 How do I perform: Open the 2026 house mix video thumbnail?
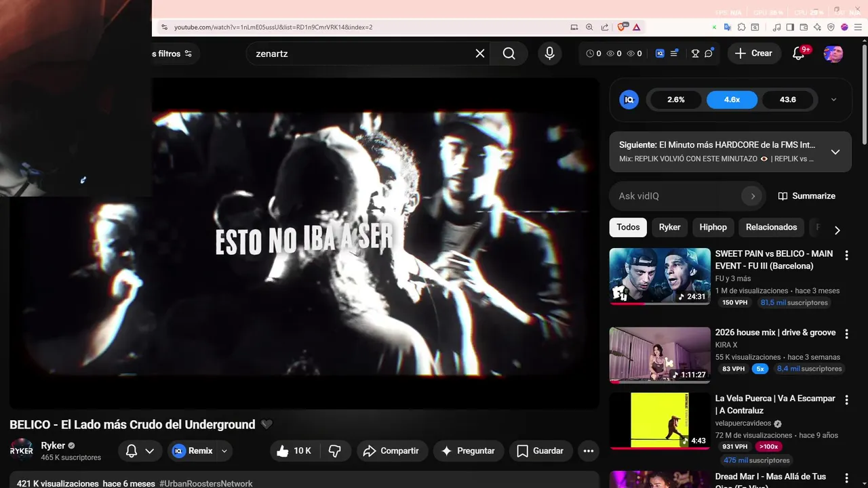click(660, 355)
